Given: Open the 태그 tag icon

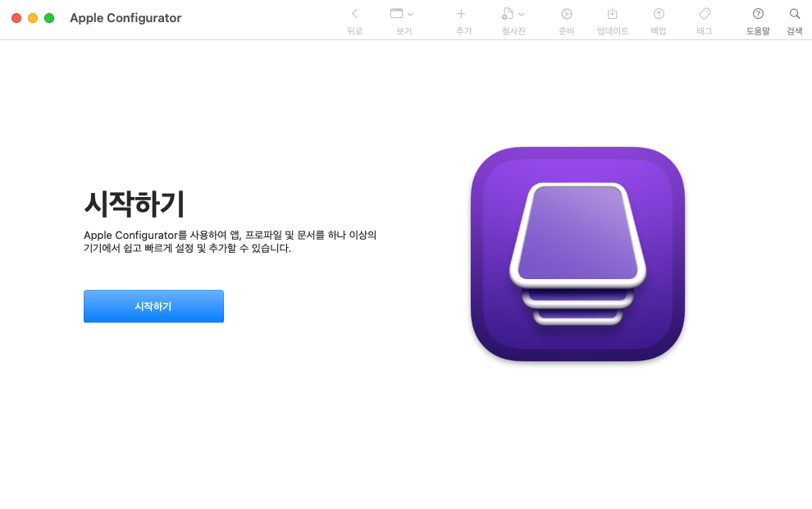Looking at the screenshot, I should [705, 13].
